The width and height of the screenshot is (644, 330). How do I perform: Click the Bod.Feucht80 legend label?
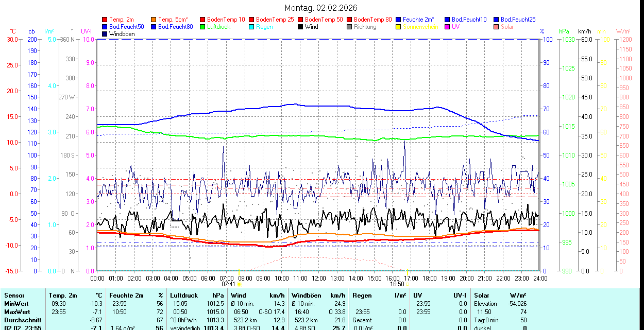[175, 27]
